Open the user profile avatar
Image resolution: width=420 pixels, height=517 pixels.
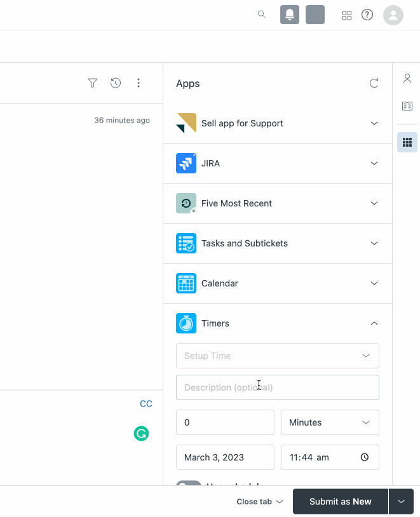click(x=393, y=15)
